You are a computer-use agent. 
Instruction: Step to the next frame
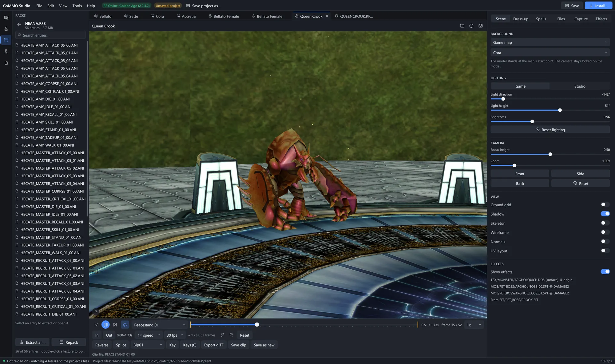[115, 325]
